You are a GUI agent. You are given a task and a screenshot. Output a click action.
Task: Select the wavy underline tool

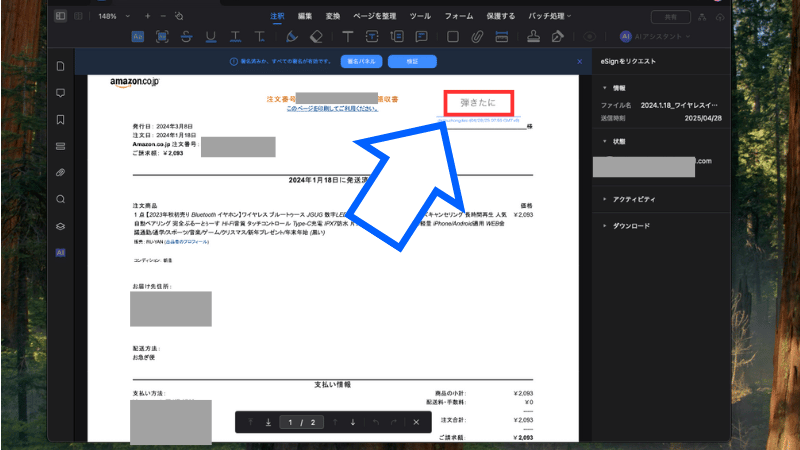pos(235,36)
